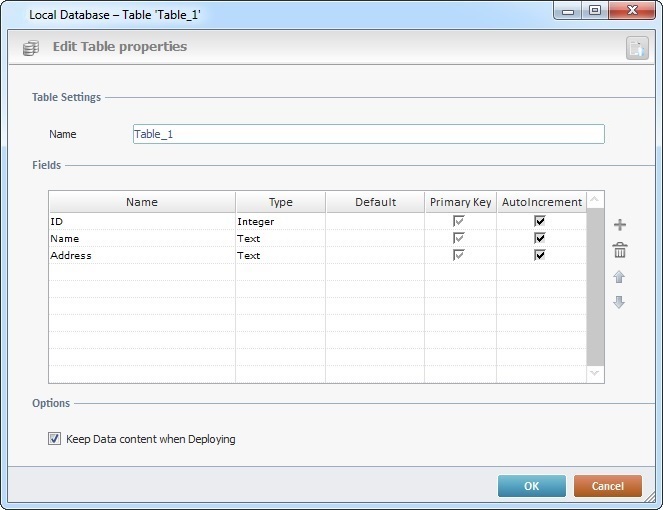This screenshot has width=663, height=510.
Task: Click the move field down arrow
Action: point(619,302)
